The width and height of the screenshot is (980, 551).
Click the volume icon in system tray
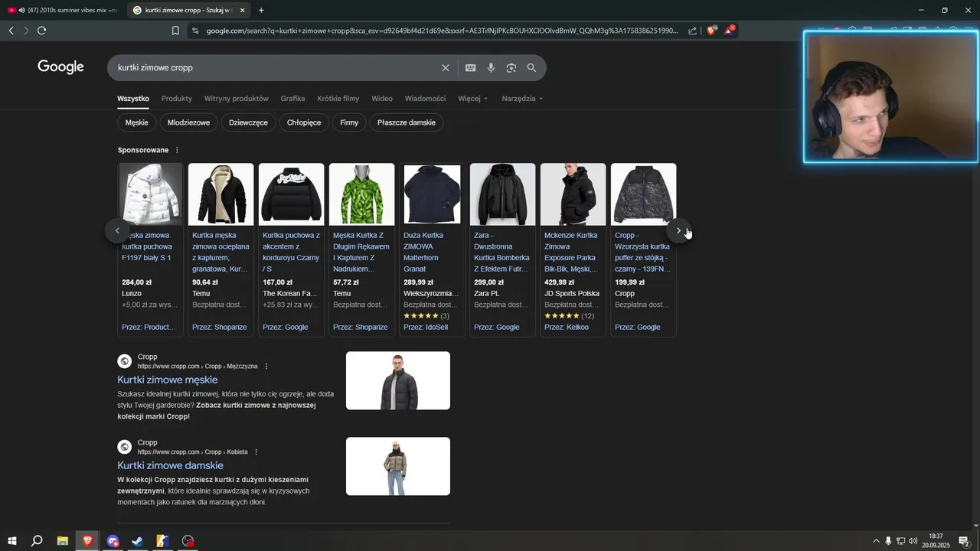pyautogui.click(x=913, y=541)
